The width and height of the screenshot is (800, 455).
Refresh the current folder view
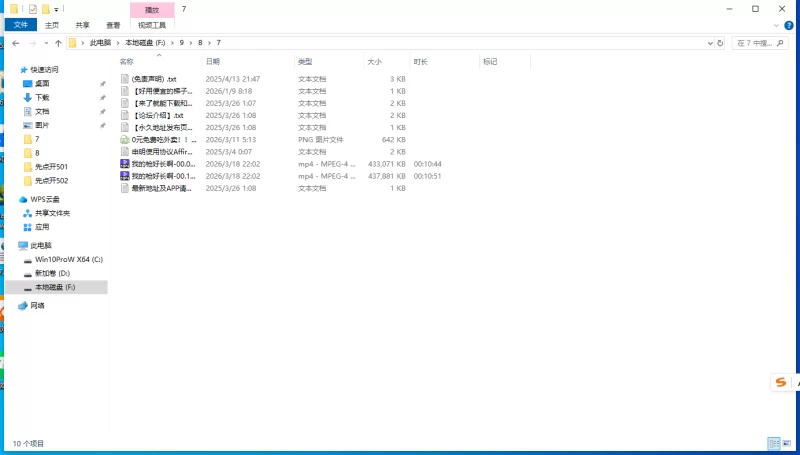click(x=722, y=43)
